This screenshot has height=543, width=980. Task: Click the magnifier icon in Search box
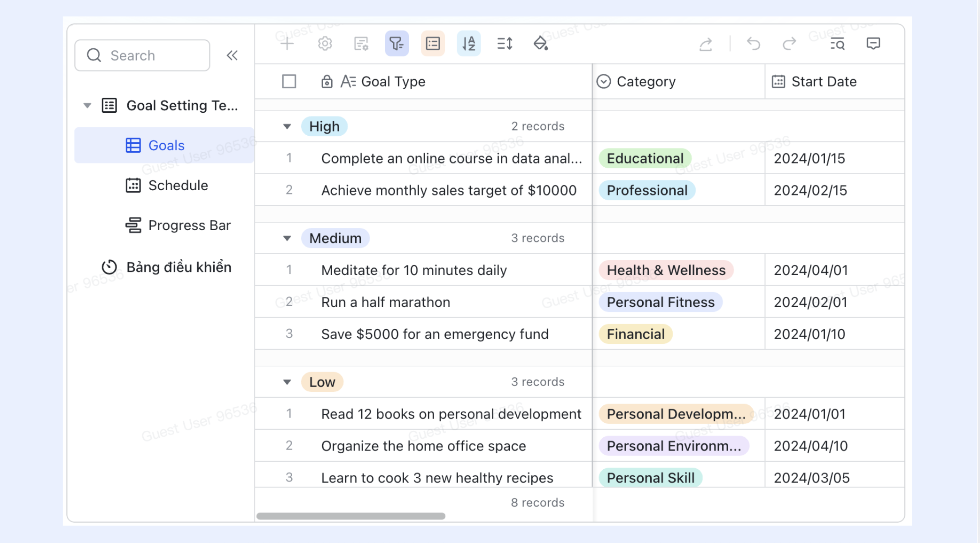click(94, 55)
